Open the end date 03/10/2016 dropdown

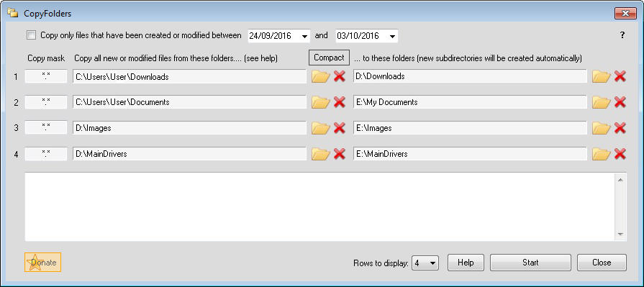[392, 36]
